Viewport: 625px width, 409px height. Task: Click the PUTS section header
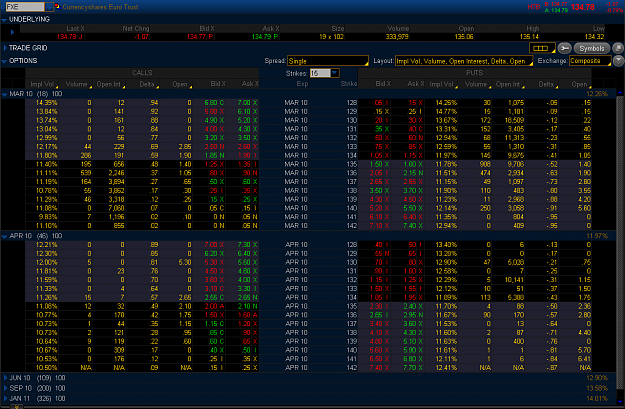tap(474, 73)
